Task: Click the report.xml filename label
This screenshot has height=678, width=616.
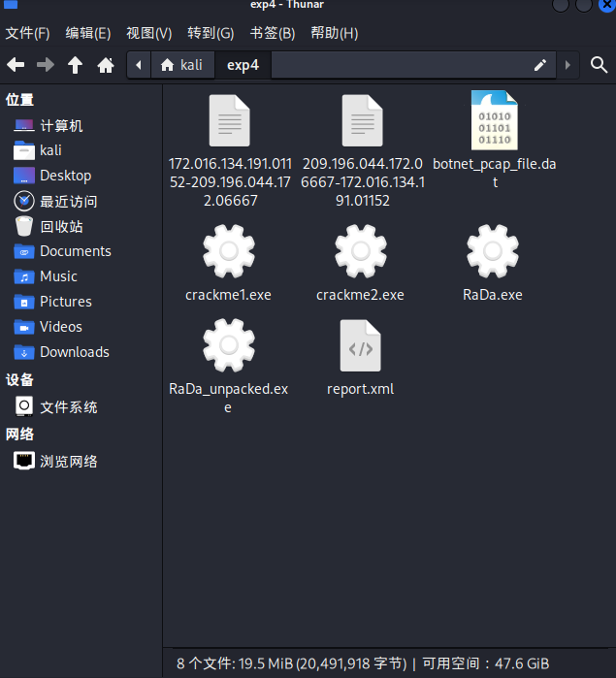Action: pos(360,389)
